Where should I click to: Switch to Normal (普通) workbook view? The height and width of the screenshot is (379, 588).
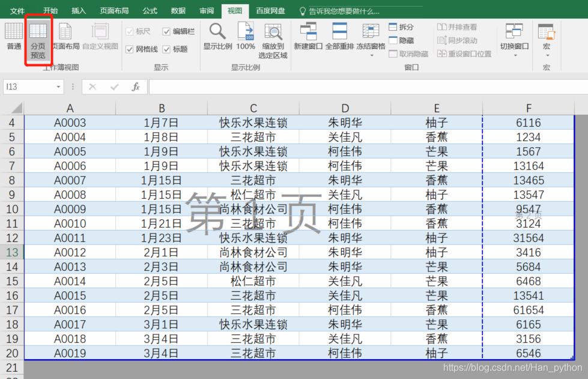point(14,37)
